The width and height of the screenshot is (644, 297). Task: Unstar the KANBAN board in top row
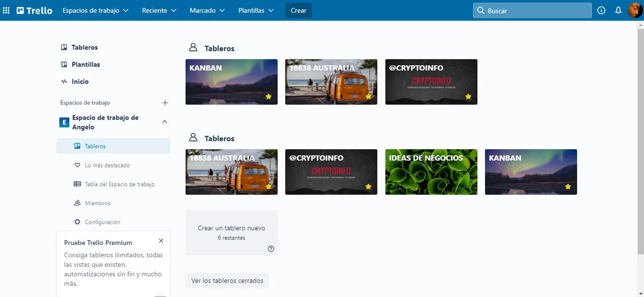pos(269,96)
